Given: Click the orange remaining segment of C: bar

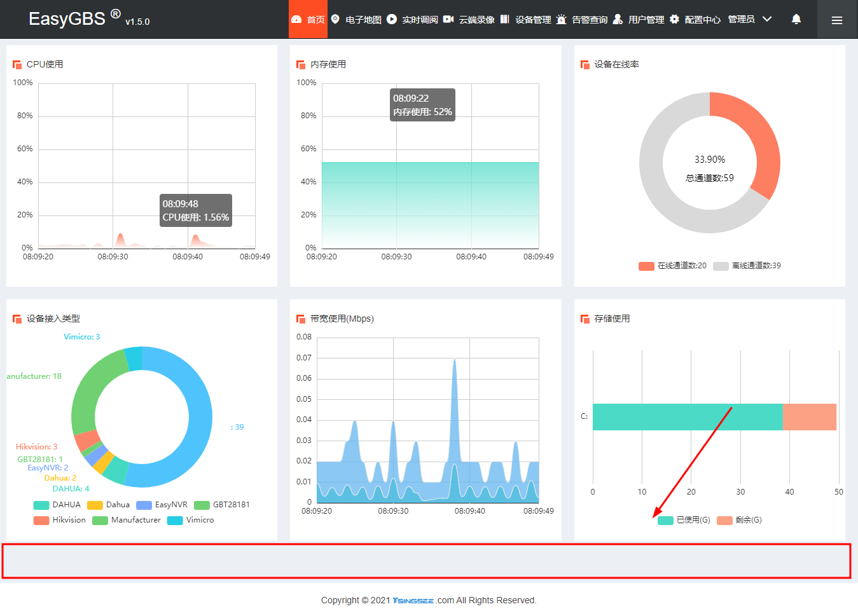Looking at the screenshot, I should [810, 417].
